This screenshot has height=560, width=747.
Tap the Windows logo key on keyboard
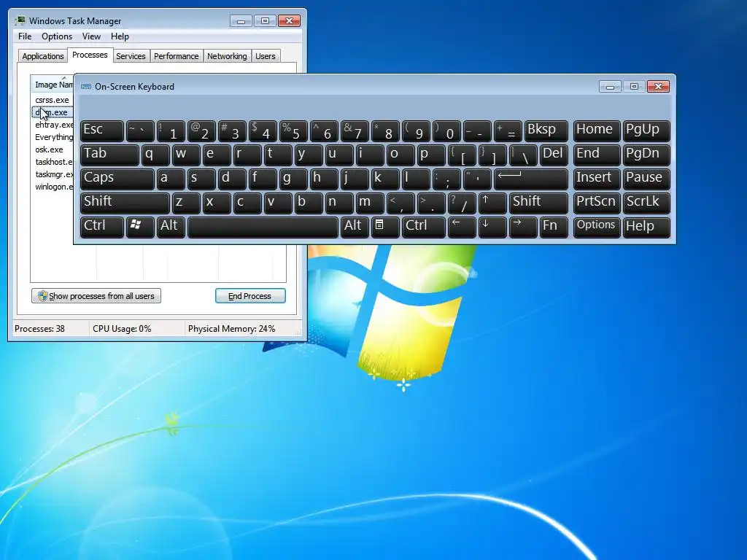point(140,226)
